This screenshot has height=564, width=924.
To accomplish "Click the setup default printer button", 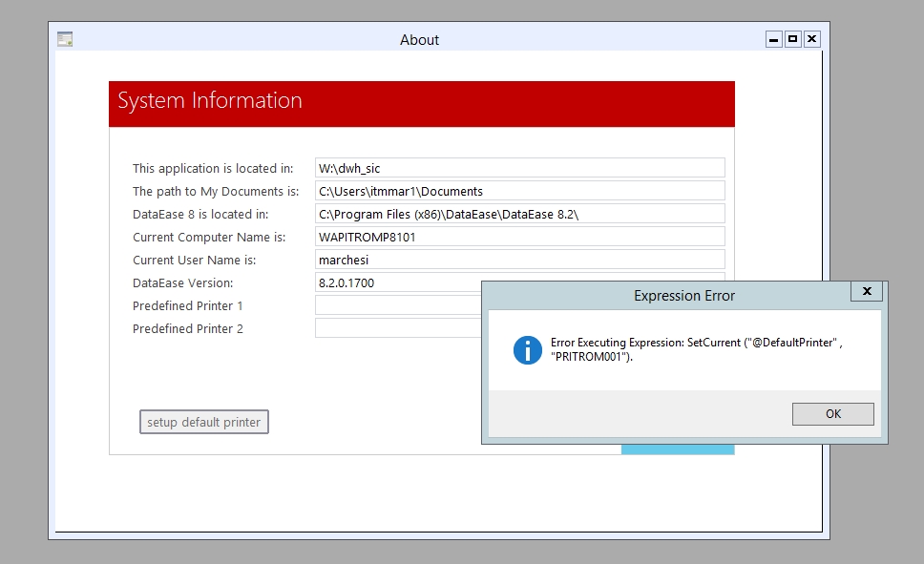I will pos(204,422).
